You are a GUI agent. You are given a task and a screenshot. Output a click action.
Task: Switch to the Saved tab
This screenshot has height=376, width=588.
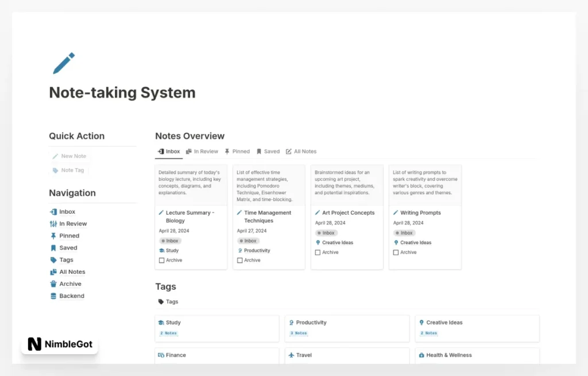click(x=268, y=151)
